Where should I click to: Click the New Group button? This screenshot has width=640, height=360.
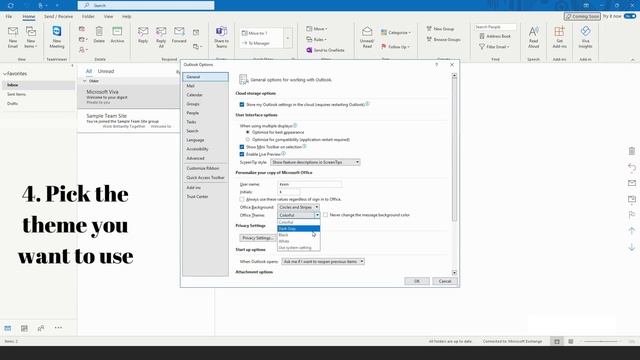[440, 29]
